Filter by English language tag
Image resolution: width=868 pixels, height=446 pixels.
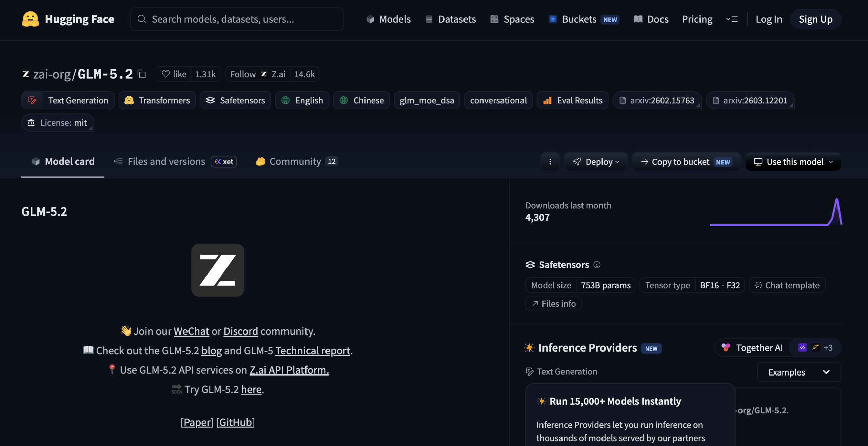[x=302, y=100]
